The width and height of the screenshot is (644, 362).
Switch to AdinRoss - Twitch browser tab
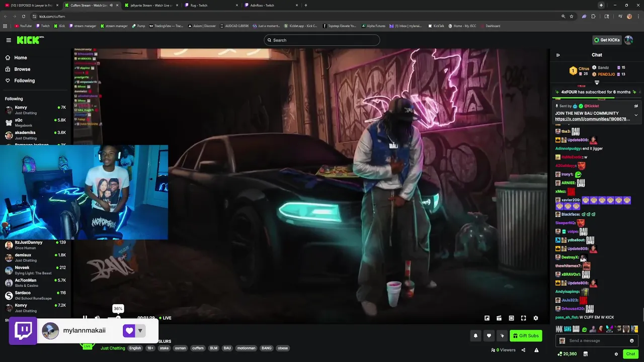271,5
